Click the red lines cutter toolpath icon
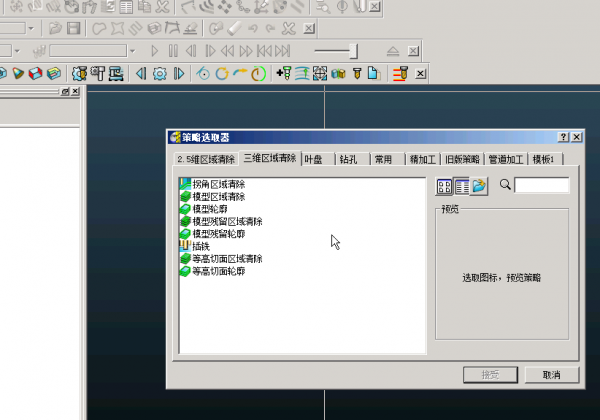 pos(400,73)
